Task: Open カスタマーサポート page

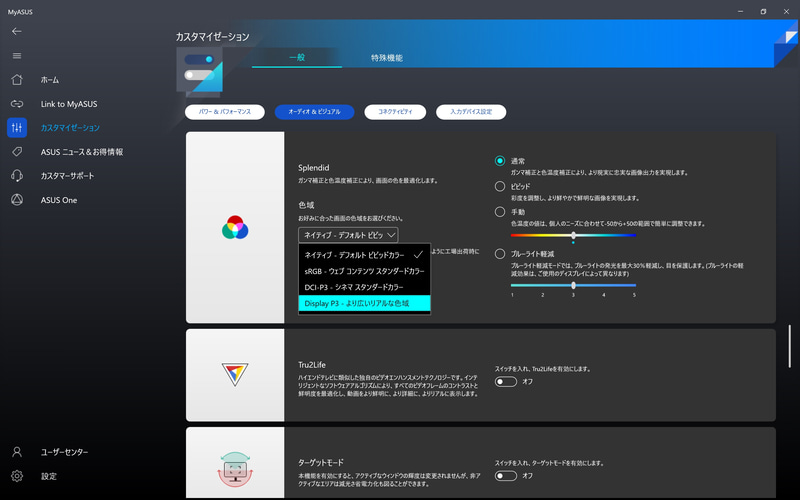Action: 67,176
